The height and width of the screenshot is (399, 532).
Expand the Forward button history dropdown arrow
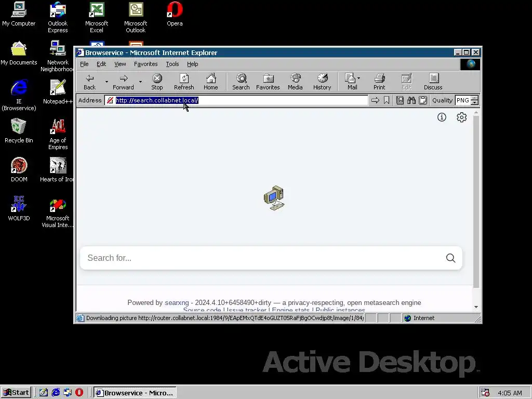pyautogui.click(x=140, y=82)
